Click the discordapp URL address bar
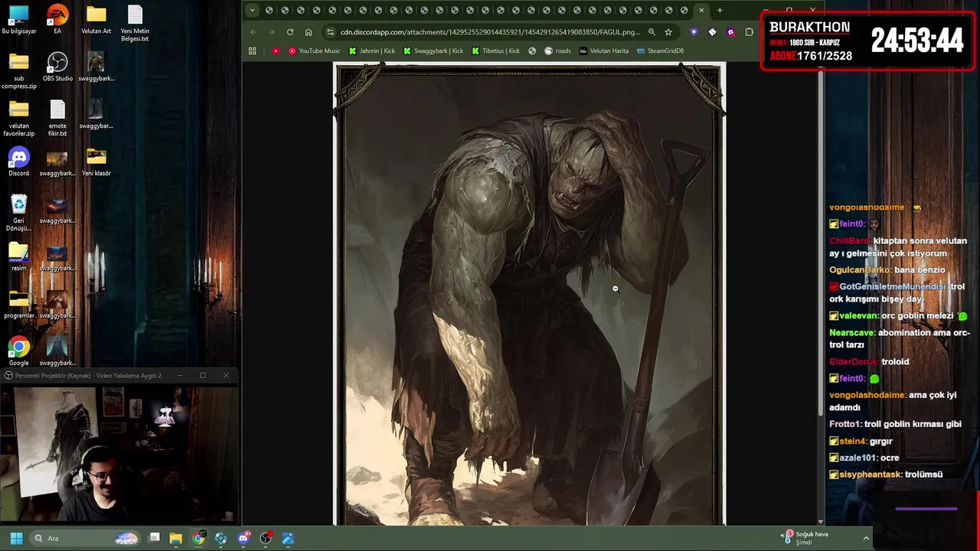 [490, 32]
